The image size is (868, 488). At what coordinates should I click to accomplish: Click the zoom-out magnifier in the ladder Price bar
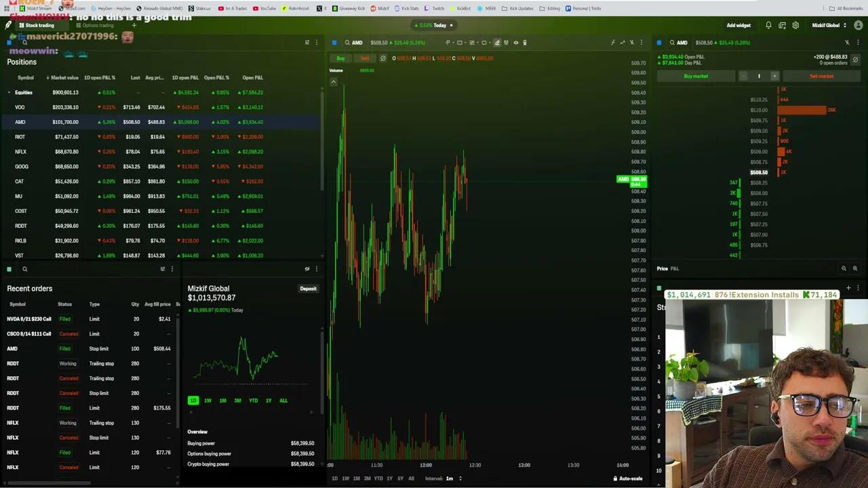[844, 268]
